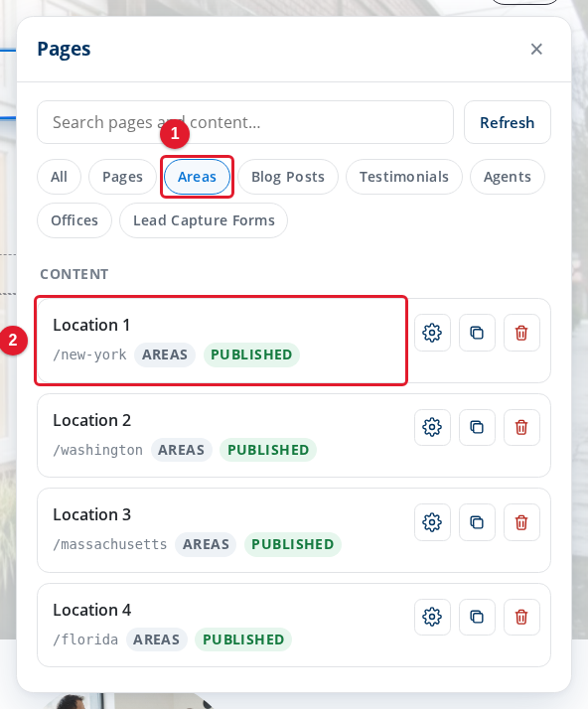This screenshot has height=709, width=588.
Task: Click AREAS badge next to /new-york
Action: coord(165,354)
